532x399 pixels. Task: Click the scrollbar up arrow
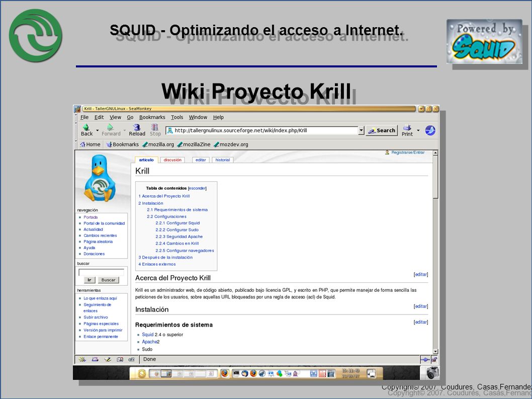435,153
